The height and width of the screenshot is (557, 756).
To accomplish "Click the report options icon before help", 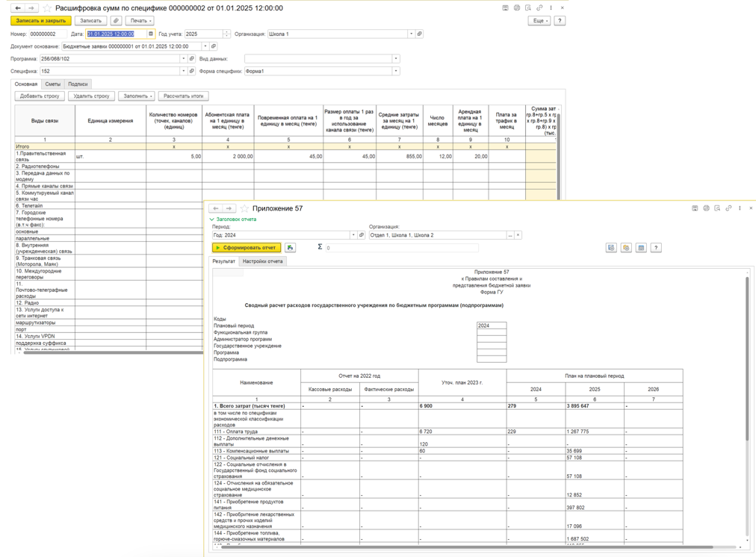I will click(x=641, y=248).
